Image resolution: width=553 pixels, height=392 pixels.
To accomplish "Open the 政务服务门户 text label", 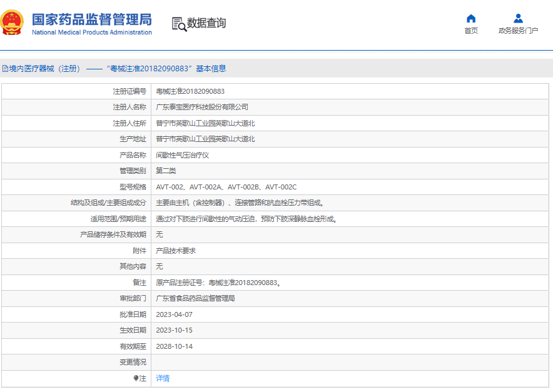I will tap(518, 31).
